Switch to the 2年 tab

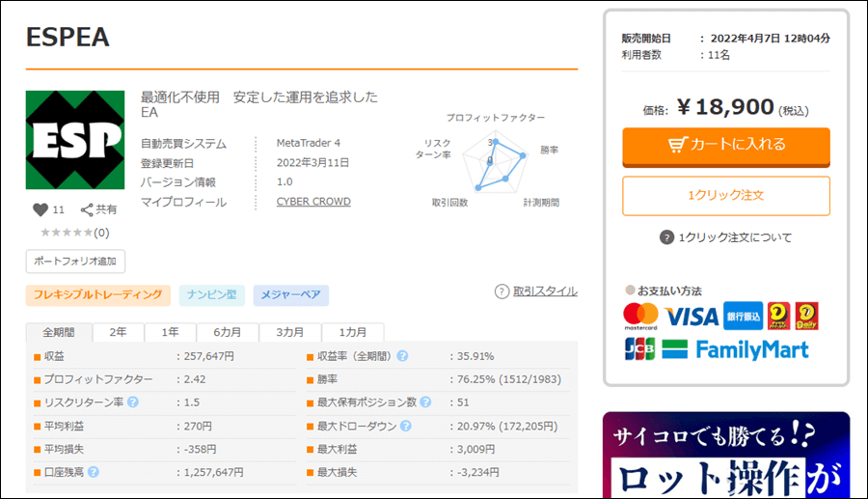pos(118,332)
